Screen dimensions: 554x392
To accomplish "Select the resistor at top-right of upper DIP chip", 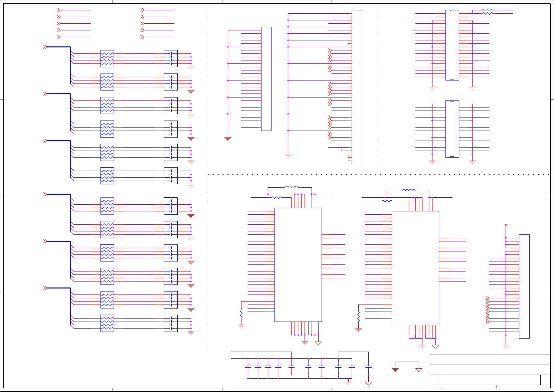I will (x=487, y=12).
